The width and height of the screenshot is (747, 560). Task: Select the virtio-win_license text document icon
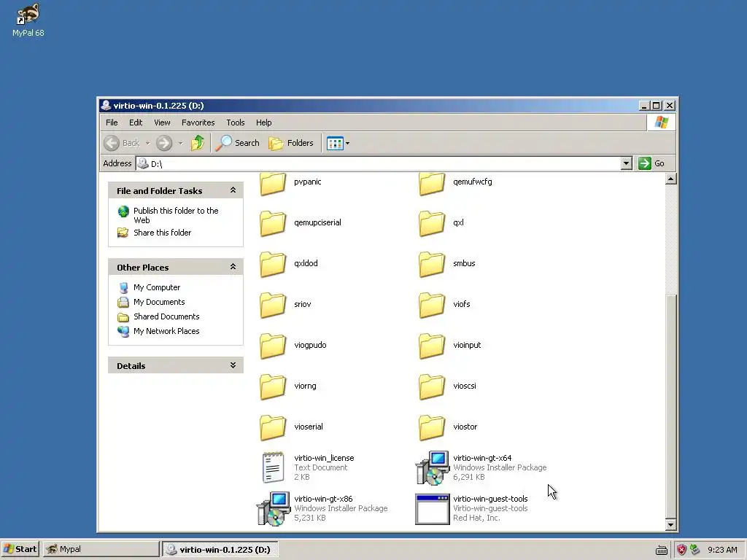[273, 467]
